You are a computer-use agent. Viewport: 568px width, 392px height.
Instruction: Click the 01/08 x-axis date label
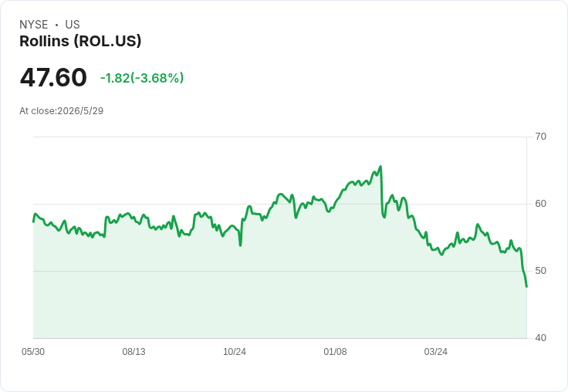(x=335, y=352)
